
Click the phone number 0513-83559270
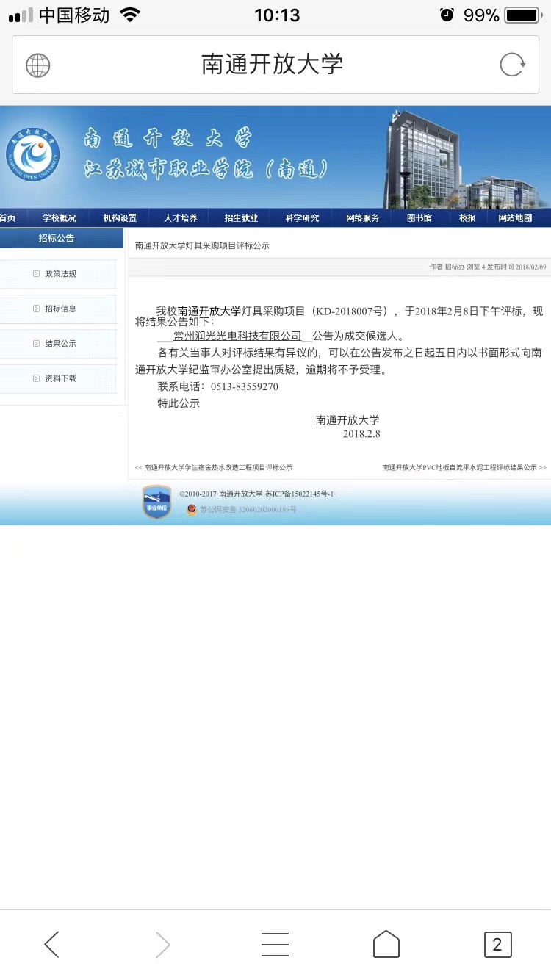coord(245,386)
